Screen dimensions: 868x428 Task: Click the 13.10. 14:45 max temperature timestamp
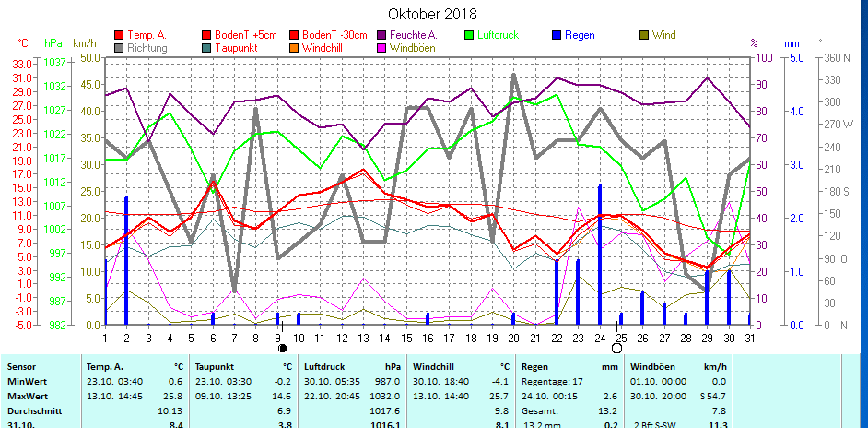[x=114, y=397]
